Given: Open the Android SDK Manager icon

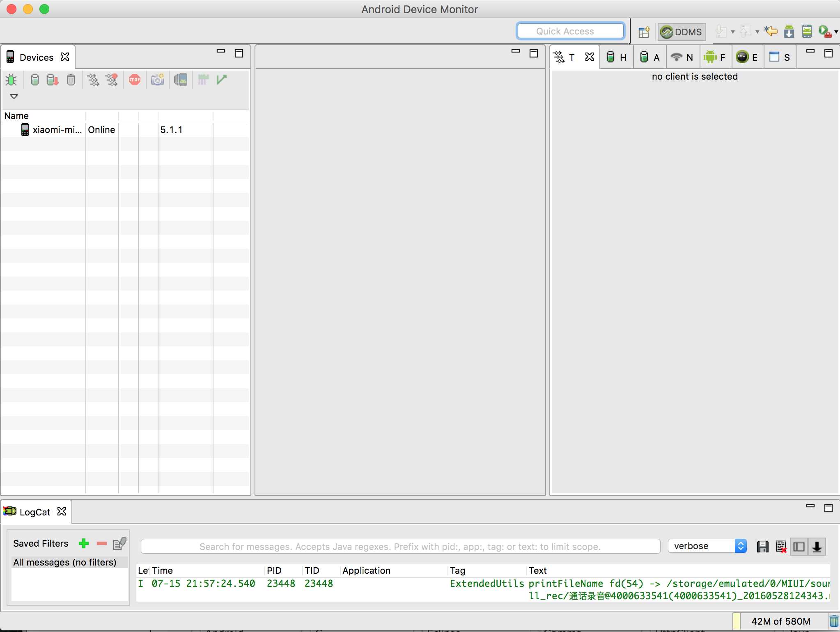Looking at the screenshot, I should click(789, 32).
